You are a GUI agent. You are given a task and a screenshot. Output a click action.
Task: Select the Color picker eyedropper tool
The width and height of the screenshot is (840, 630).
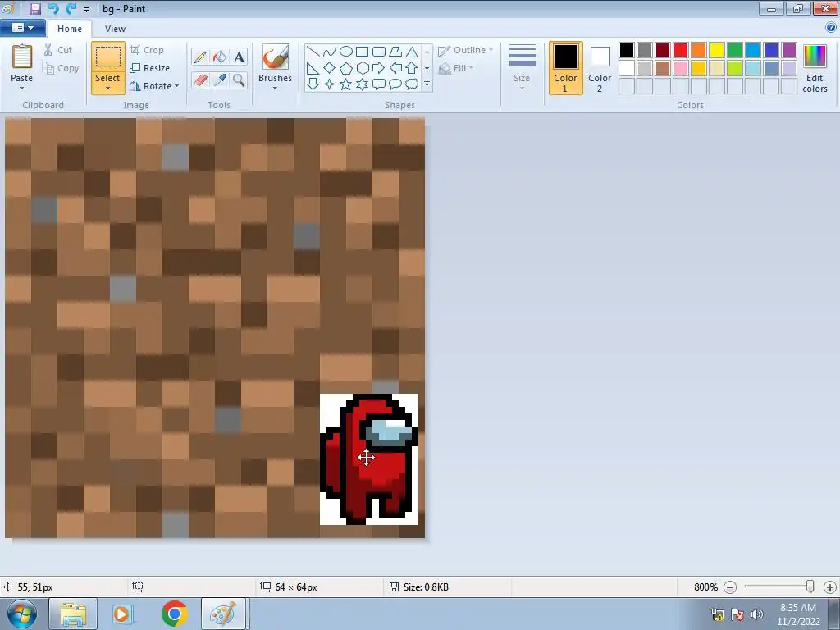[x=220, y=80]
